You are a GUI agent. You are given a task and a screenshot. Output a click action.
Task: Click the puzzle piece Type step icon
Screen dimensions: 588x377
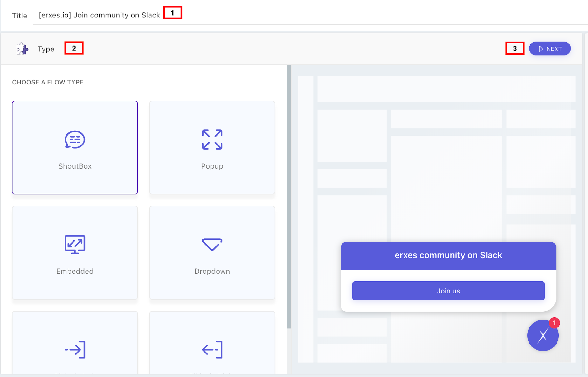22,49
